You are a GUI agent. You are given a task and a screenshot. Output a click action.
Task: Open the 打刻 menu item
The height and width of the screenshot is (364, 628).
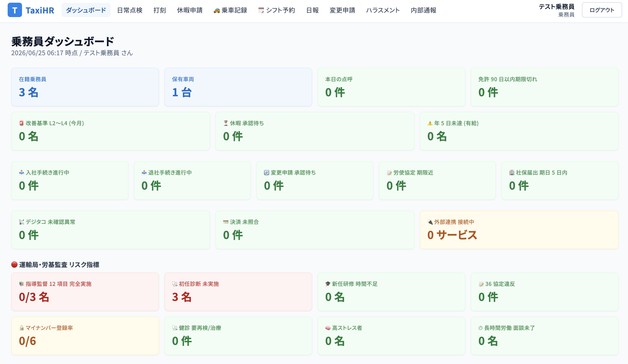[160, 10]
